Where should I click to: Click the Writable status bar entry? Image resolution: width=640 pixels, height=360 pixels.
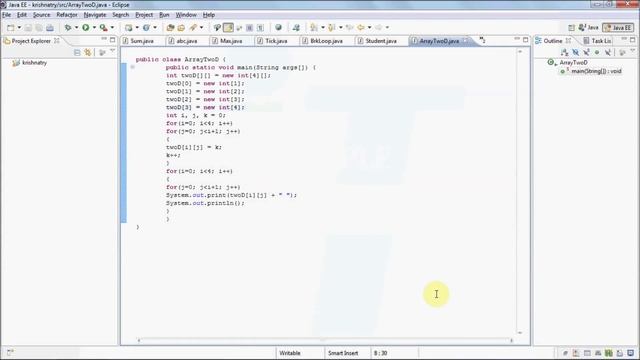click(x=290, y=353)
